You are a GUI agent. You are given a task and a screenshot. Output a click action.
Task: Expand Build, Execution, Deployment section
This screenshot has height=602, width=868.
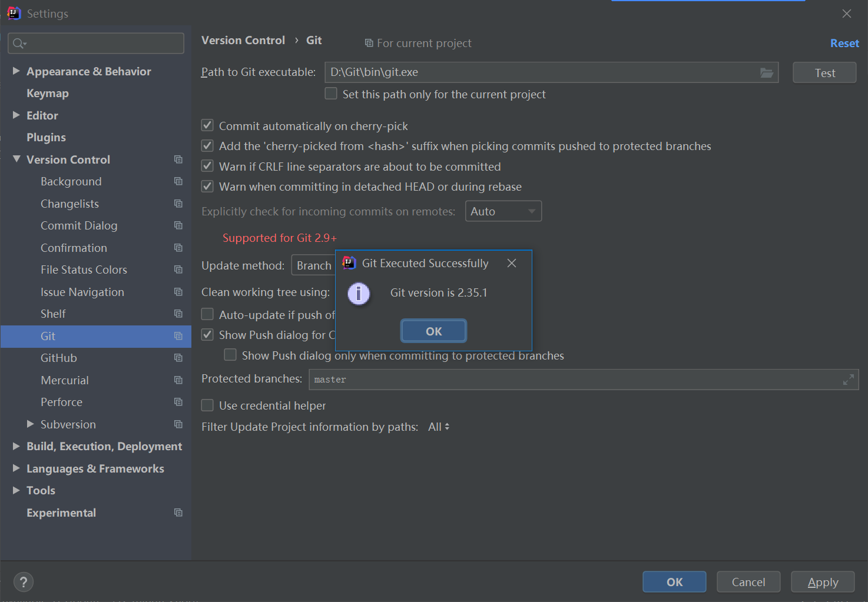pyautogui.click(x=16, y=446)
